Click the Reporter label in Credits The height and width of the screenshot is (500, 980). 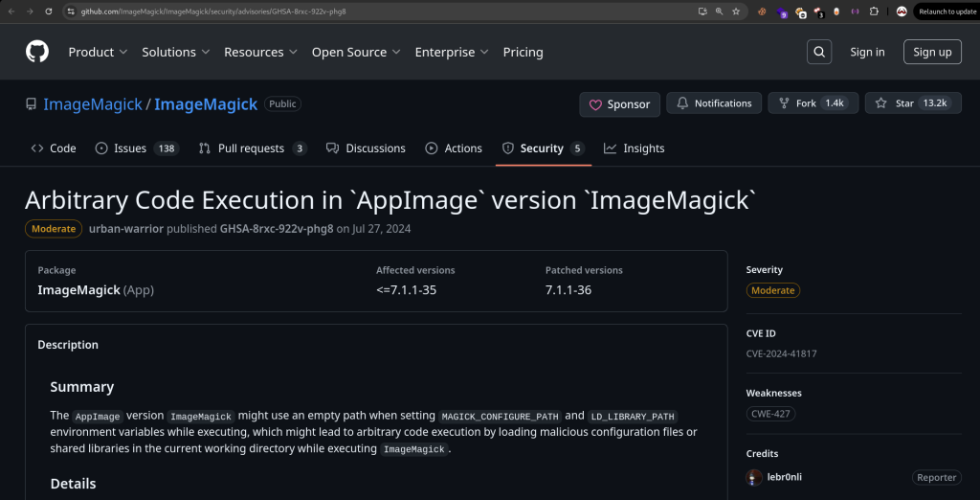(x=936, y=477)
